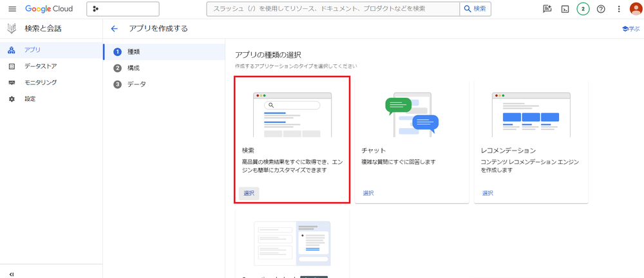Click 選択 under the レコメンデーション card
644x278 pixels.
click(488, 193)
